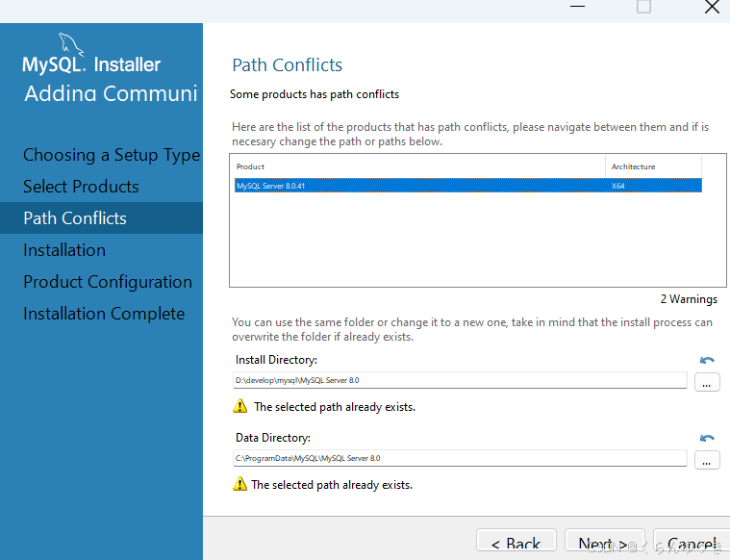The height and width of the screenshot is (560, 730).
Task: Click the Product column header
Action: click(x=419, y=166)
